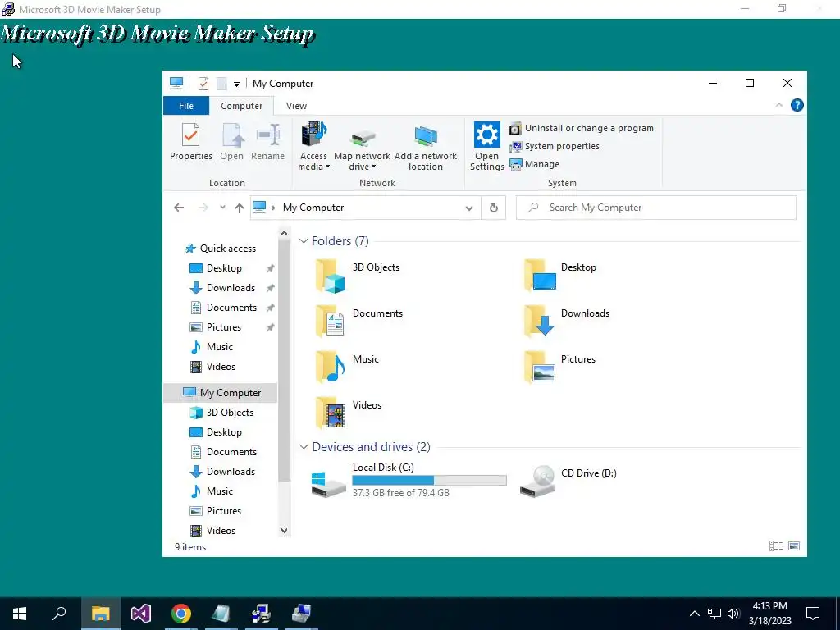Click the Help question mark icon
840x630 pixels.
(x=797, y=105)
